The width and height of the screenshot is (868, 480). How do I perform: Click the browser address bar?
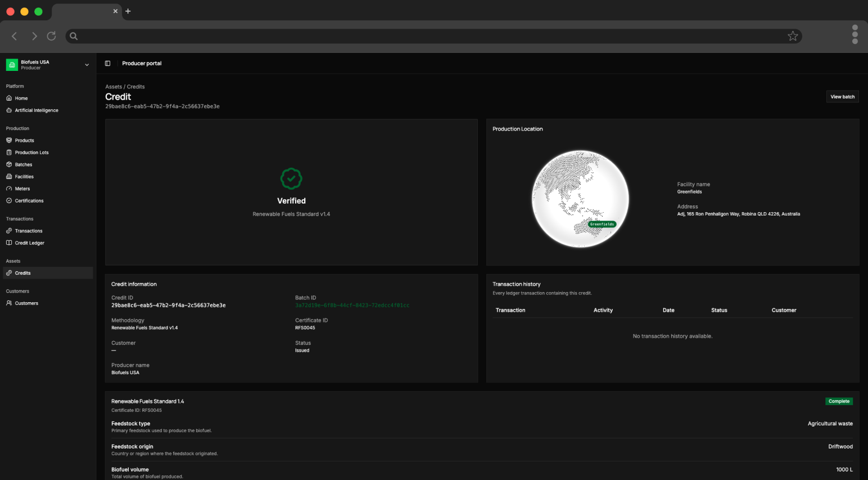coord(433,36)
